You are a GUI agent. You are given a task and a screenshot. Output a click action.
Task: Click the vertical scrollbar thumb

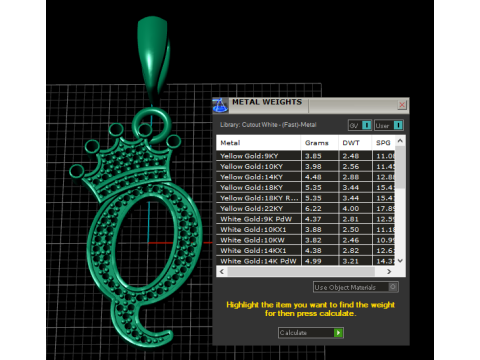[x=400, y=167]
